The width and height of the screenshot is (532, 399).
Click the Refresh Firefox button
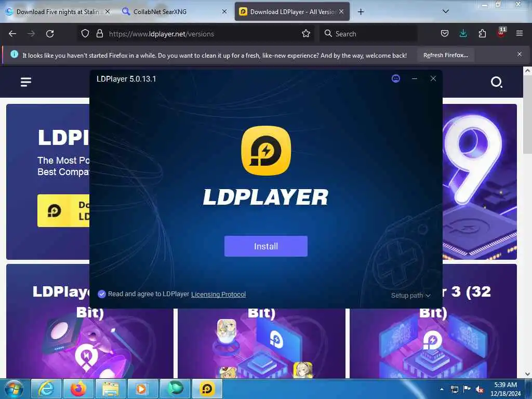point(445,55)
